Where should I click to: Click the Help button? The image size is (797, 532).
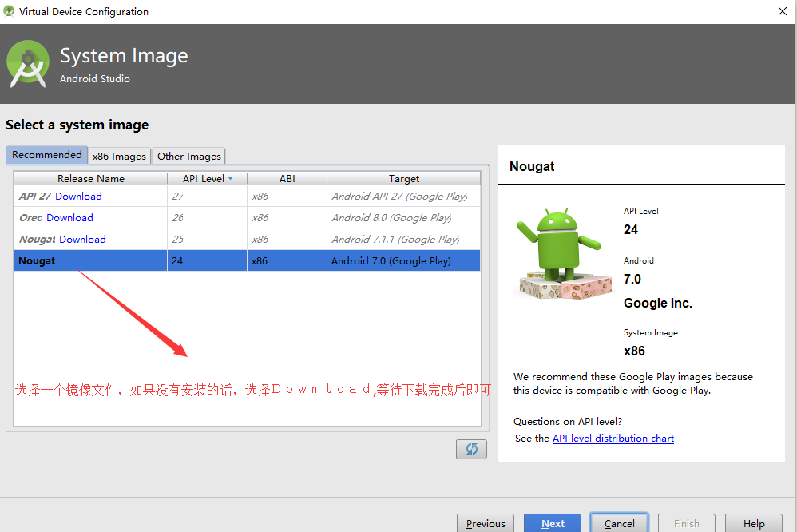tap(753, 523)
